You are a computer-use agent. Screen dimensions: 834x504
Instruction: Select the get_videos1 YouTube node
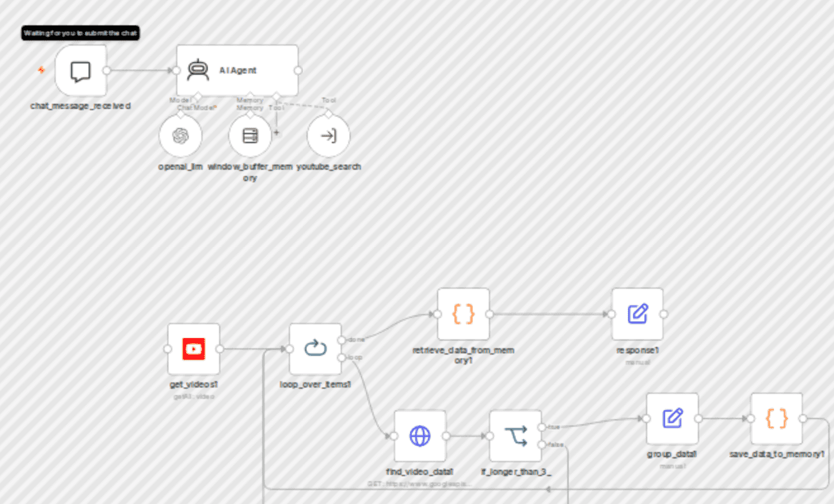pyautogui.click(x=194, y=349)
